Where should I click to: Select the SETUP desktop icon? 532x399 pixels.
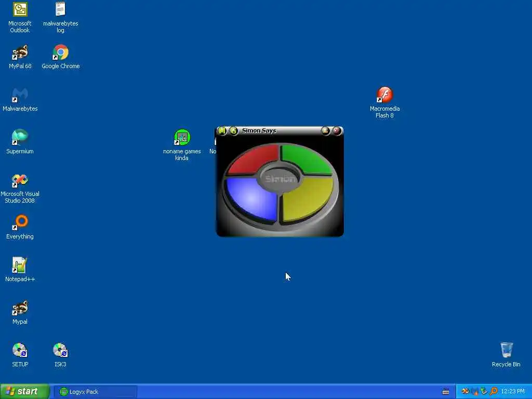click(x=20, y=355)
